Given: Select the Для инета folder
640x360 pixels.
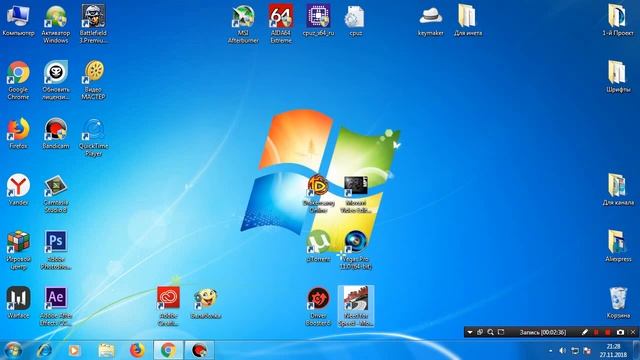Looking at the screenshot, I should point(468,20).
